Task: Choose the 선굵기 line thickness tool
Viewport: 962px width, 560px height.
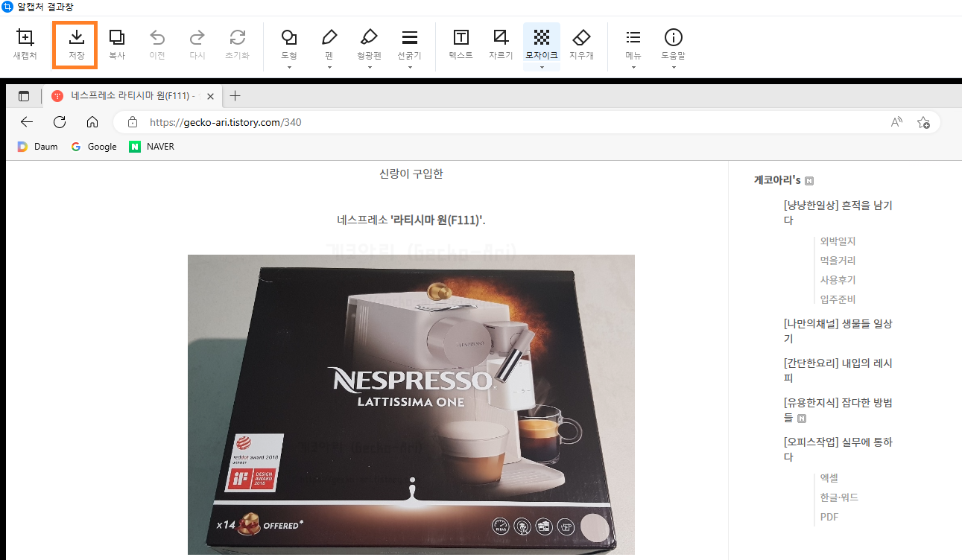Action: click(409, 45)
